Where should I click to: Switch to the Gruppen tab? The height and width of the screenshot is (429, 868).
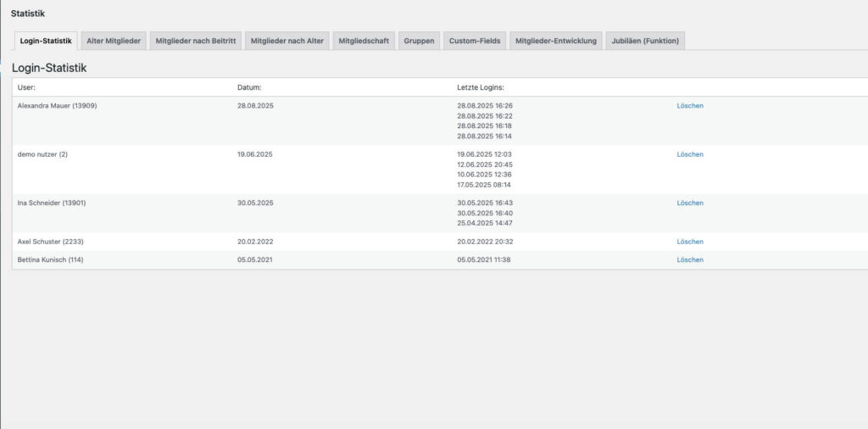pos(419,41)
